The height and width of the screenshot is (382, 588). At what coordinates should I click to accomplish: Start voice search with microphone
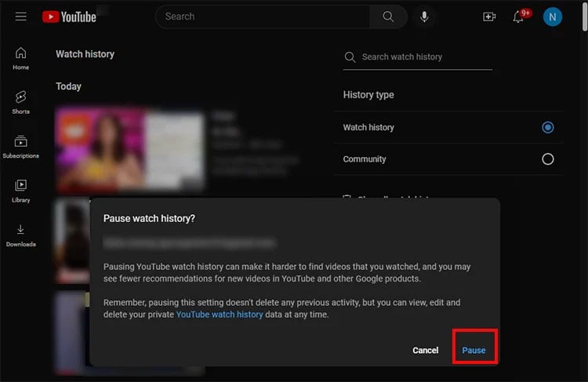424,17
